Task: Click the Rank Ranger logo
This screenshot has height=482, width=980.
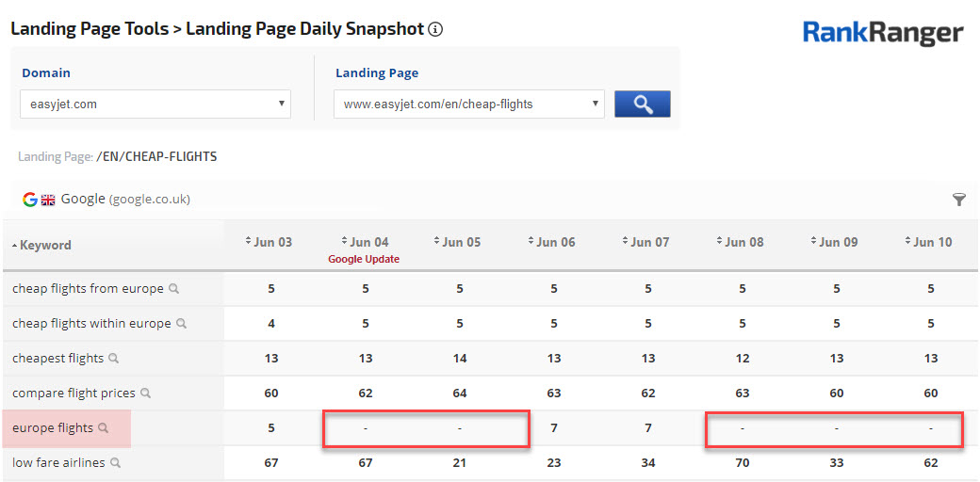Action: [x=882, y=33]
